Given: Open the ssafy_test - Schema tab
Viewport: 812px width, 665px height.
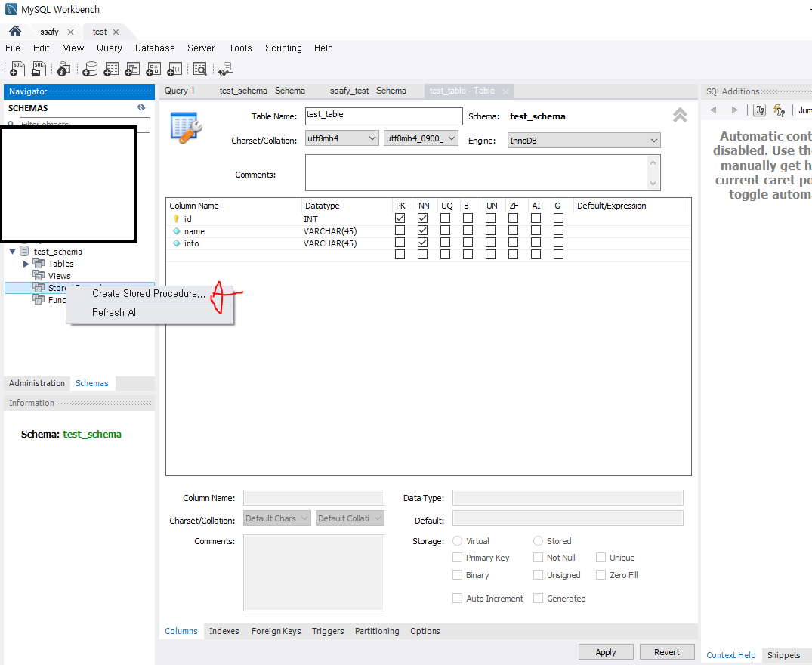Looking at the screenshot, I should (x=368, y=91).
